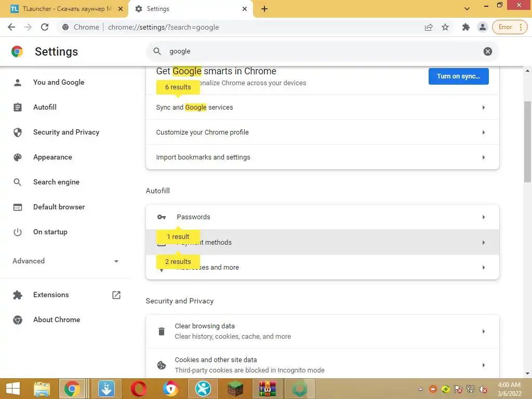Switch to the TLauncher tab
532x399 pixels.
point(63,9)
